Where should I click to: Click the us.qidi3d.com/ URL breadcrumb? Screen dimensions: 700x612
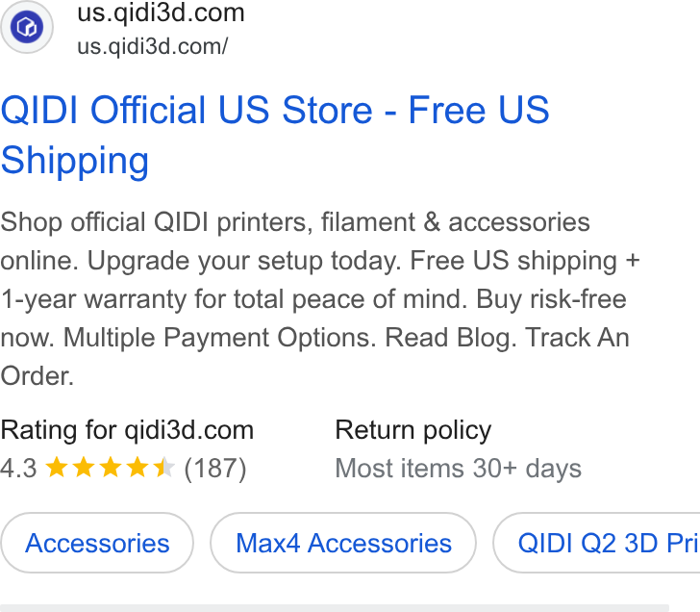152,46
